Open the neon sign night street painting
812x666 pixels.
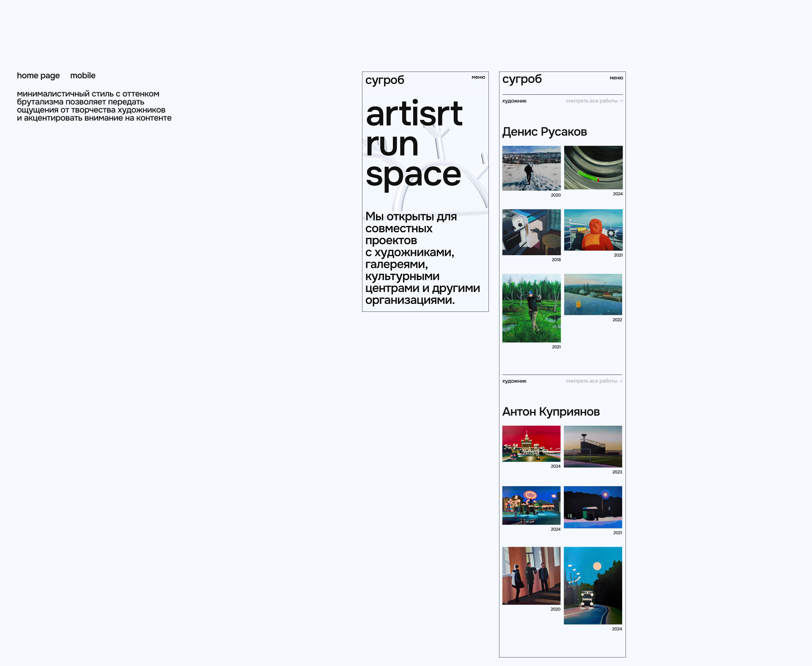point(531,505)
